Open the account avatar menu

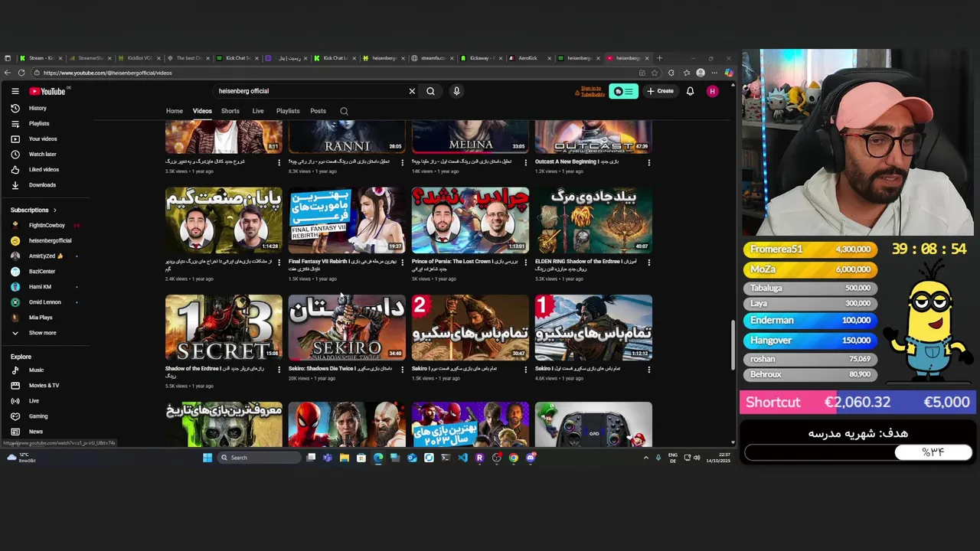712,91
